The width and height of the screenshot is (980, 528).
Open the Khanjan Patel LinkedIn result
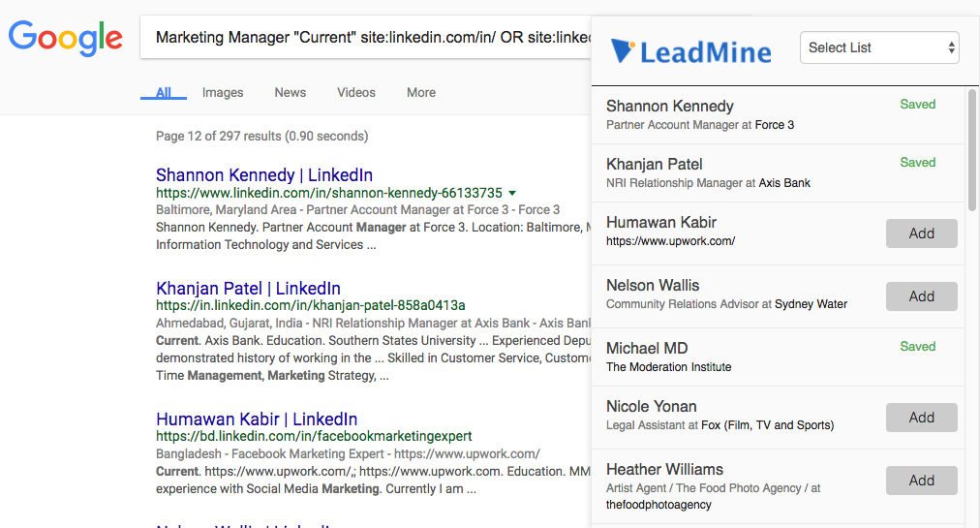248,289
